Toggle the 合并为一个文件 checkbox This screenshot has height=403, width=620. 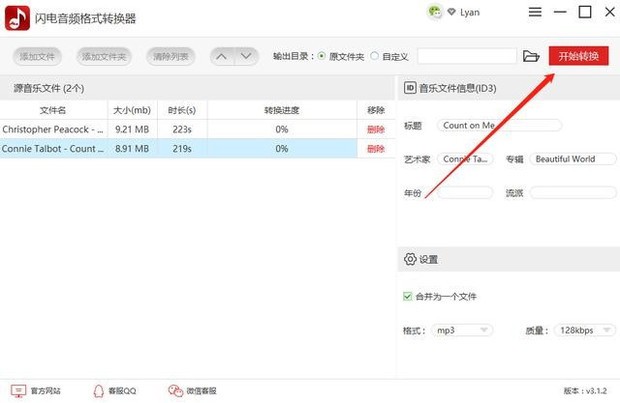[x=407, y=296]
